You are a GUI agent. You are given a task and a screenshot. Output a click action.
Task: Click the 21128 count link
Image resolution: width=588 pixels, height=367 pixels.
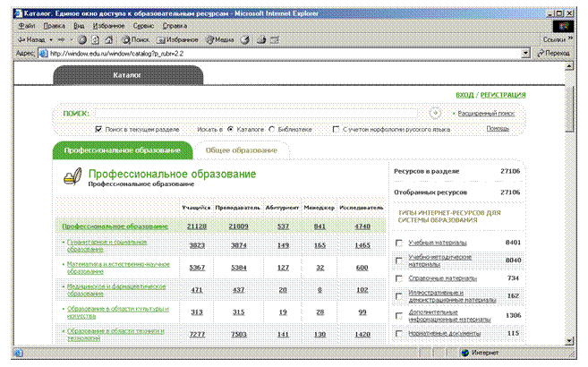[197, 226]
